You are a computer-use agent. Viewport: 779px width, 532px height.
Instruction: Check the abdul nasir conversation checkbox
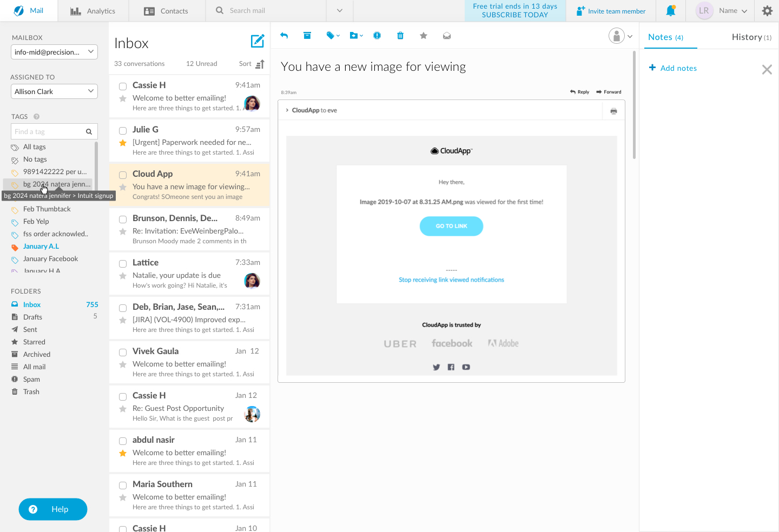point(123,441)
